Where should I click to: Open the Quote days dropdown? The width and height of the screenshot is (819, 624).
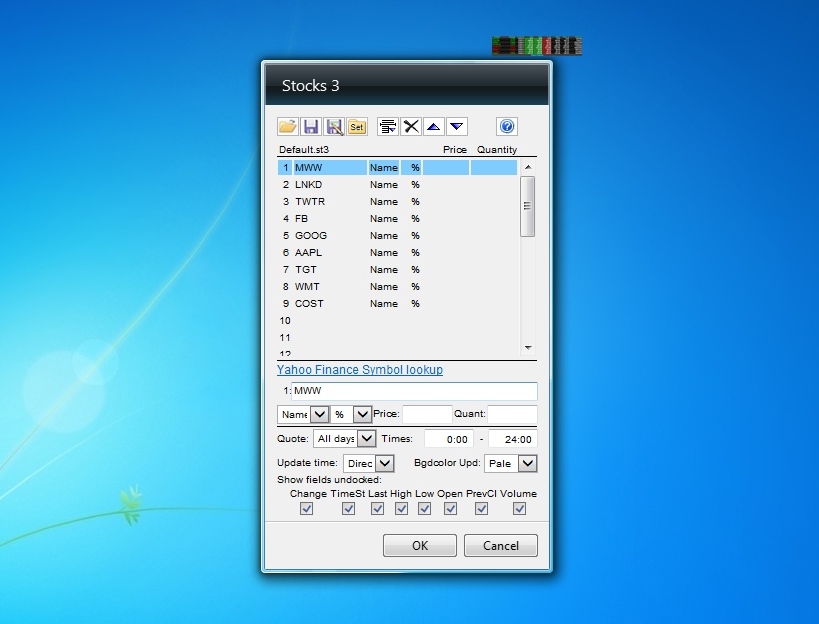(x=367, y=439)
